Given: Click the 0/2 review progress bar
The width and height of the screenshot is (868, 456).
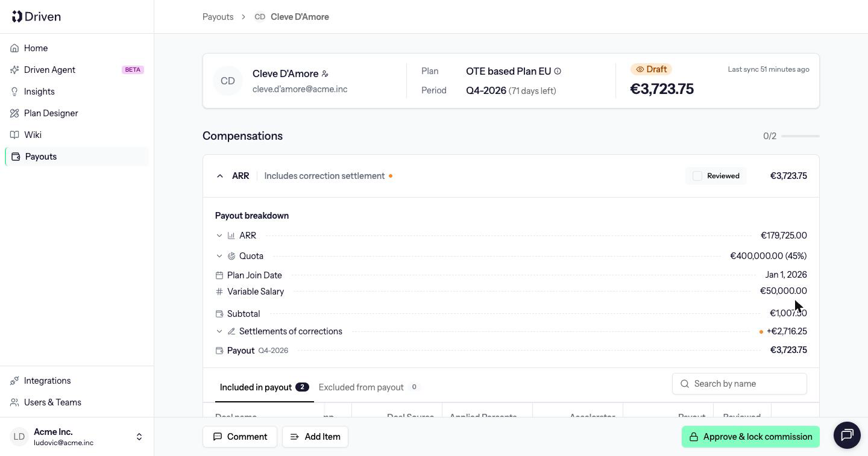Looking at the screenshot, I should pyautogui.click(x=800, y=136).
